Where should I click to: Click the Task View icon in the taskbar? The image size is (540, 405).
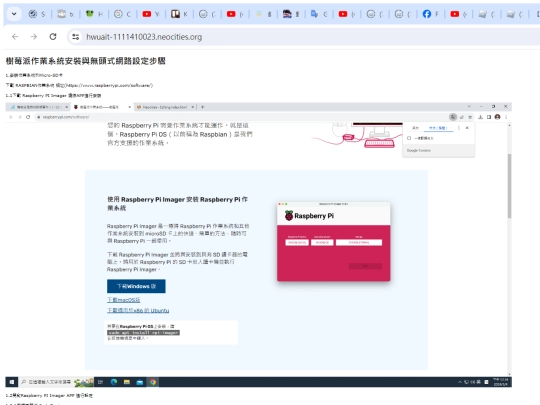[x=101, y=382]
